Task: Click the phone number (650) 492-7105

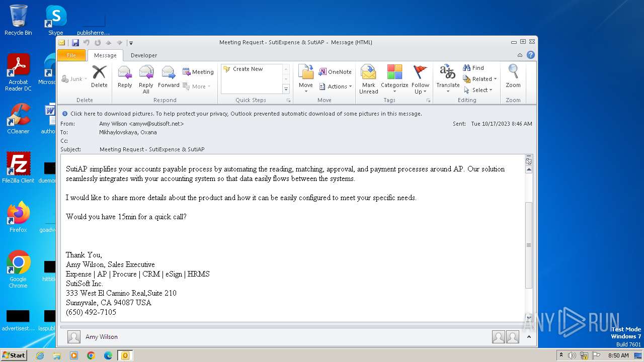Action: pos(91,312)
